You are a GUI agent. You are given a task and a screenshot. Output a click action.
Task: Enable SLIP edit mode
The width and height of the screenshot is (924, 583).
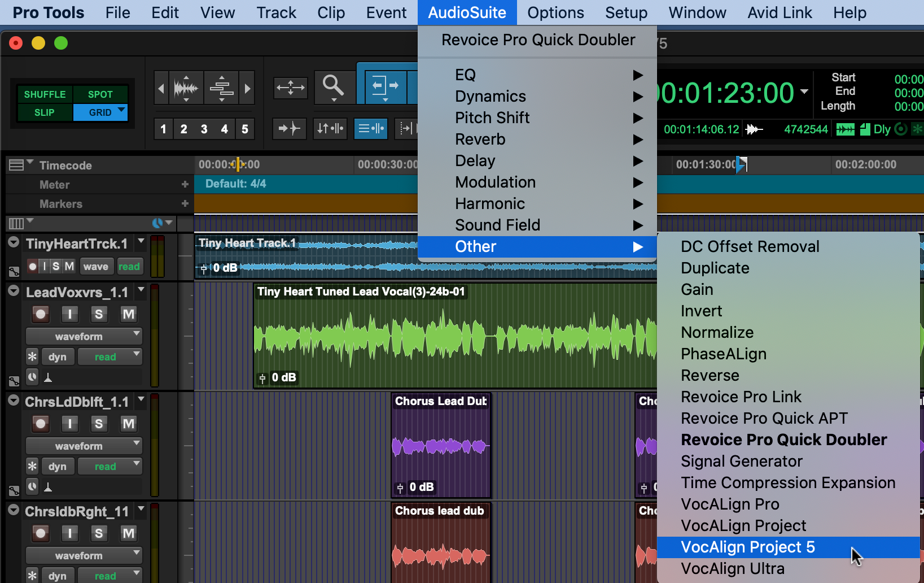click(45, 112)
